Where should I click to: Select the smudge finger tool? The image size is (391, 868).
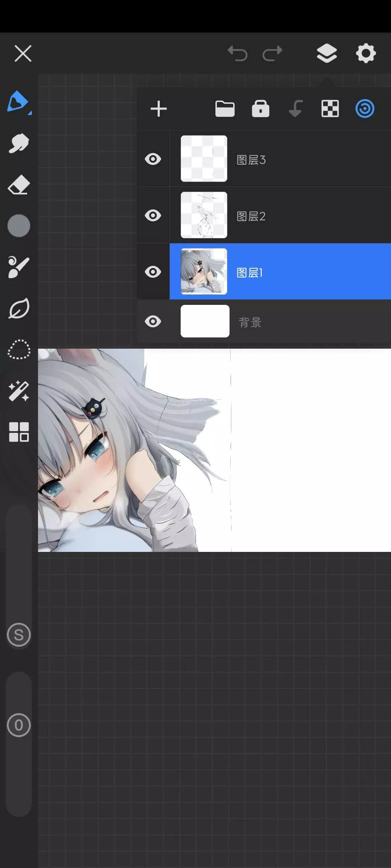tap(18, 144)
